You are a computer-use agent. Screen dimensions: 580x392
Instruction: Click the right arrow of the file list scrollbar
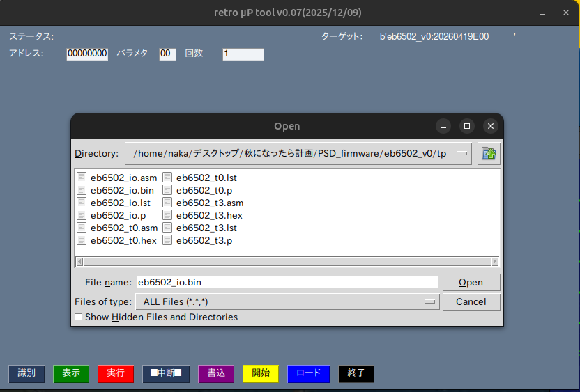point(495,262)
